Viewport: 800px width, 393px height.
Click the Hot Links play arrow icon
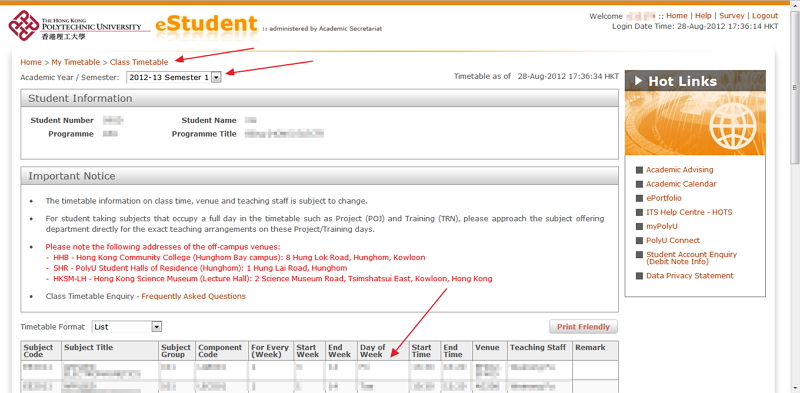click(x=638, y=81)
